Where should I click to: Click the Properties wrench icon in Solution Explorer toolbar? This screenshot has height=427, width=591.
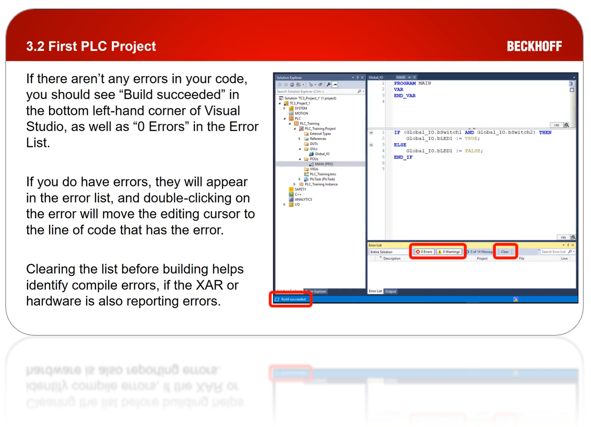point(328,84)
